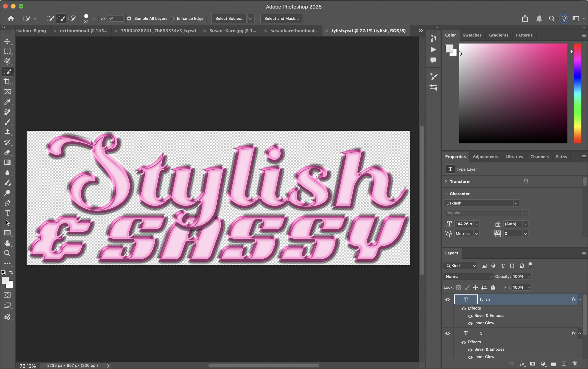Pick the Zoom tool in toolbar

click(7, 253)
